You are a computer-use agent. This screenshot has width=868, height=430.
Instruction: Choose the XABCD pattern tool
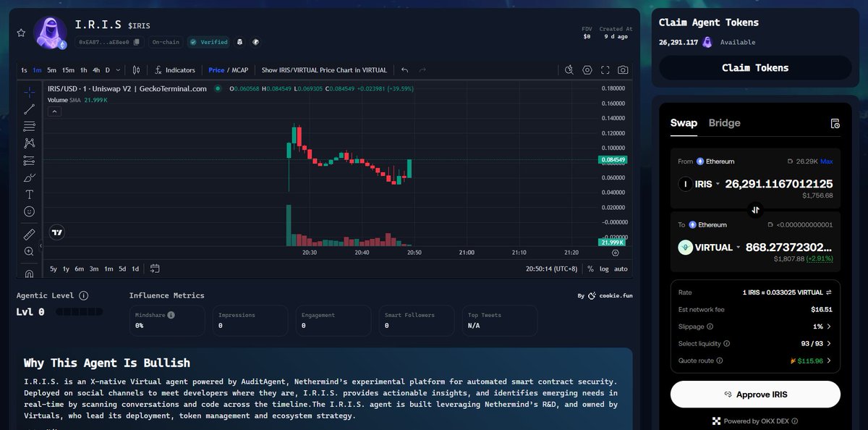pos(29,143)
